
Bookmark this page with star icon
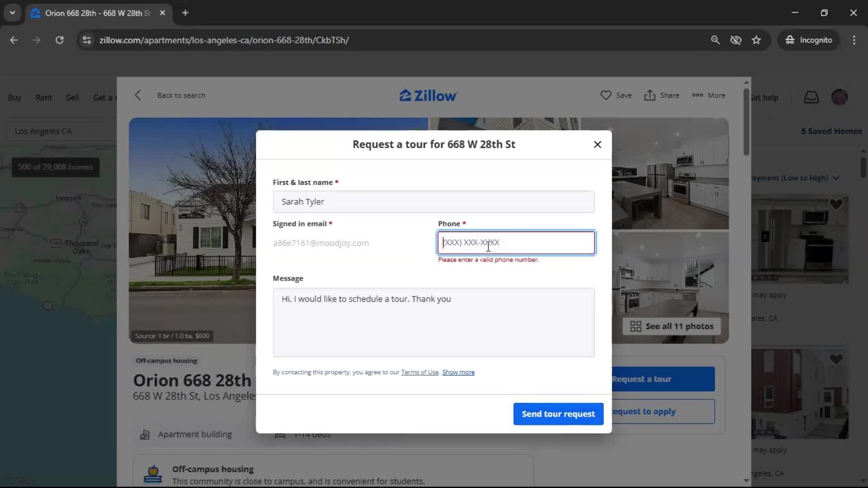756,40
